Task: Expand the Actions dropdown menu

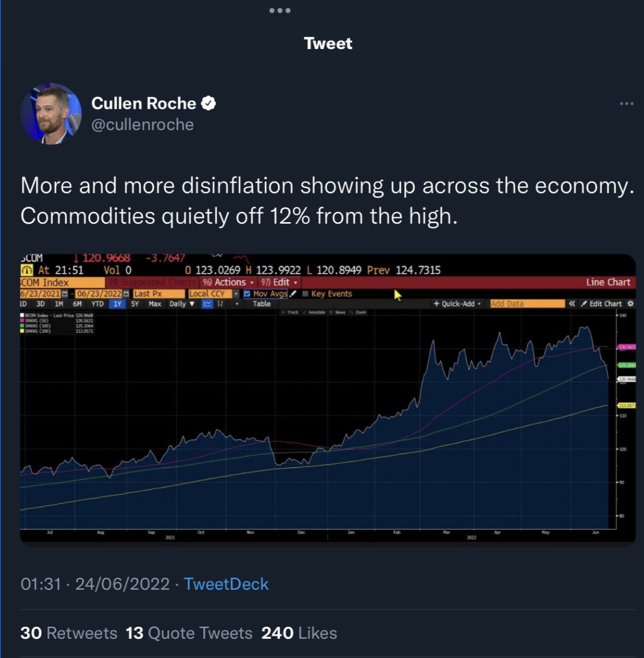Action: coord(228,282)
